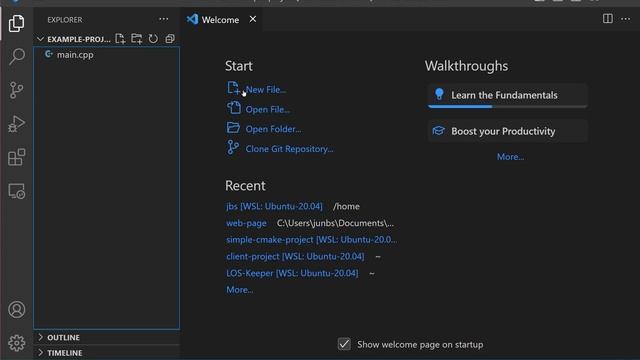Click the Learn the Fundamentals progress bar
The height and width of the screenshot is (360, 640).
pos(507,107)
